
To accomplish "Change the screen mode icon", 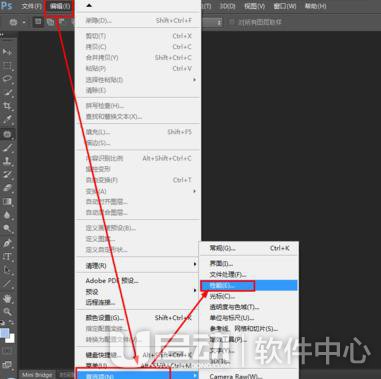I will pyautogui.click(x=7, y=365).
